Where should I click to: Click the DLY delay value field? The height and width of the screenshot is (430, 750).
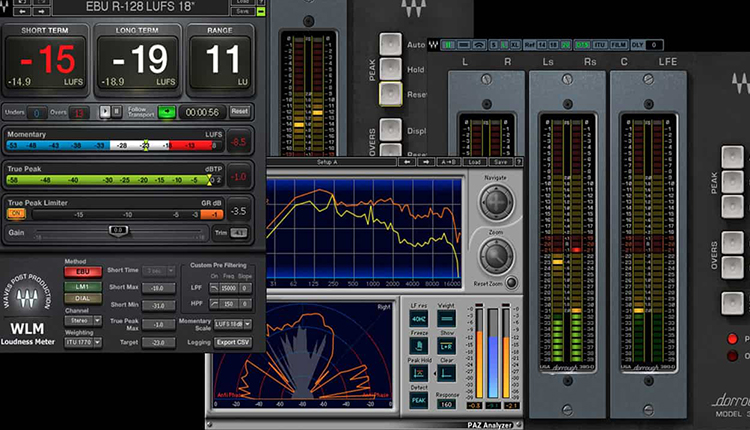654,45
